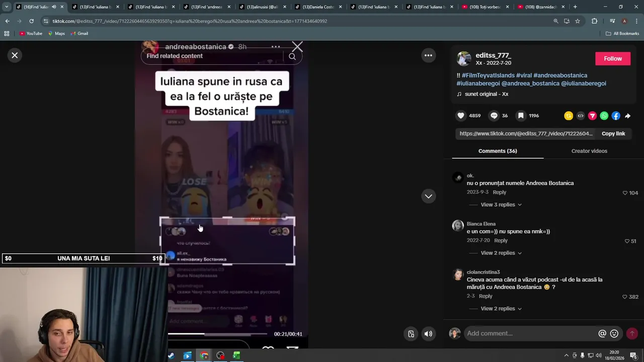Viewport: 644px width, 362px height.
Task: Like Bianca Elena's comment with 51 likes
Action: coord(627,241)
